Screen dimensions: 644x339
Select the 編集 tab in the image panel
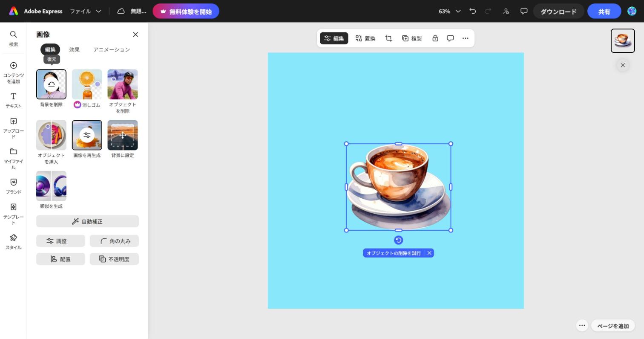pyautogui.click(x=50, y=50)
